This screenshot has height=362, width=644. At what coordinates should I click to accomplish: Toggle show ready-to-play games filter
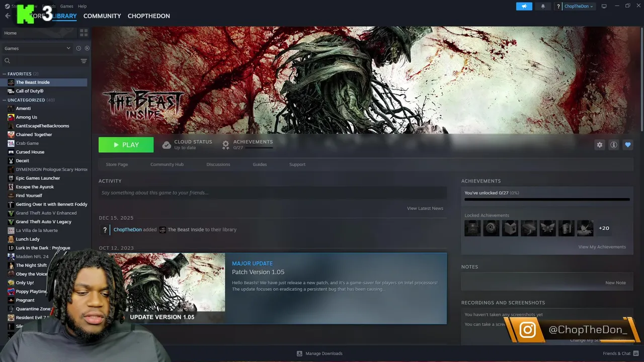click(x=87, y=48)
